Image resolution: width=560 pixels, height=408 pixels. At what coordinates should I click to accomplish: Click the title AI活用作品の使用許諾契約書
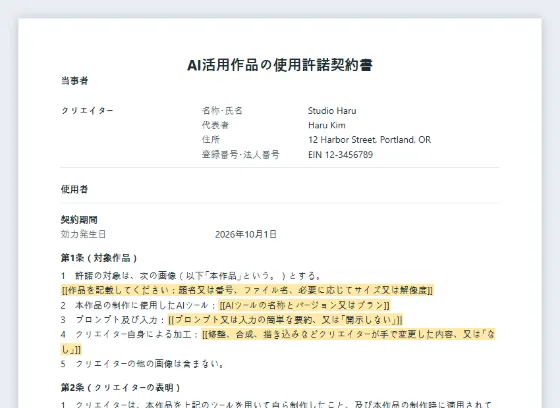click(x=280, y=65)
